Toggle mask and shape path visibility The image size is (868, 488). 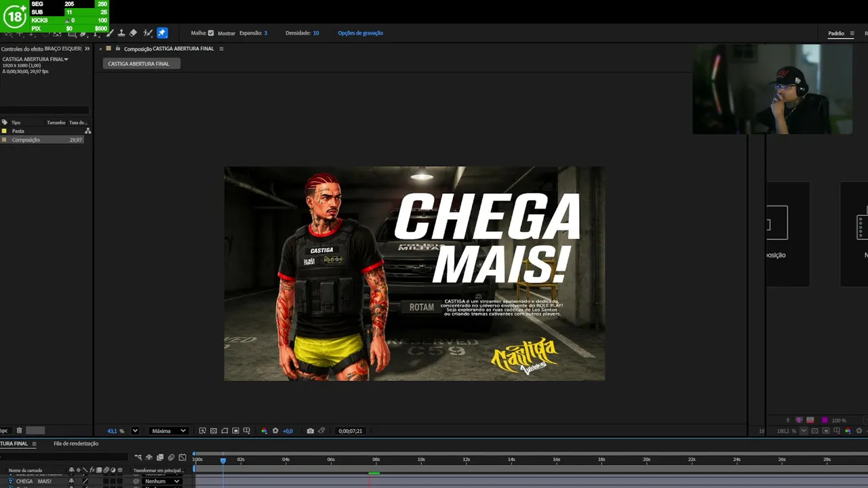(x=224, y=431)
